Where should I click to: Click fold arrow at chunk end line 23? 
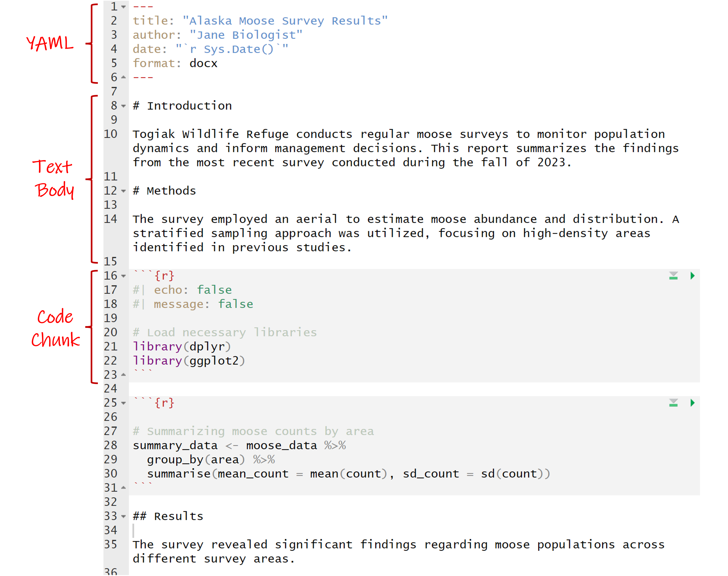pyautogui.click(x=123, y=375)
